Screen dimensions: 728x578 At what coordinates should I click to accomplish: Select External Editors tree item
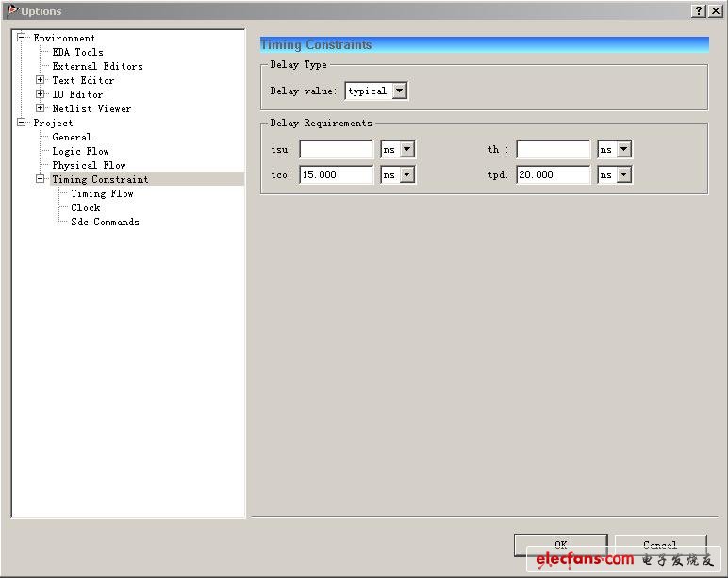[97, 66]
